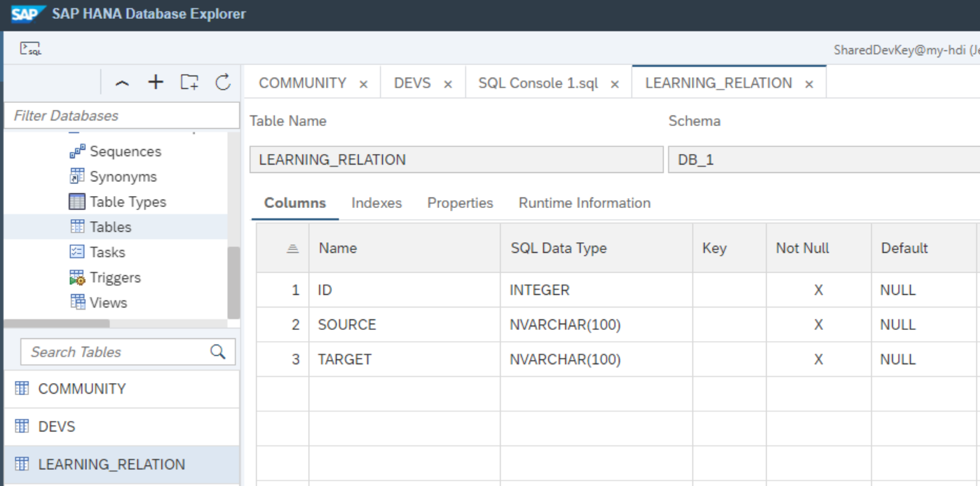The image size is (980, 486).
Task: Open the Indexes sub-tab
Action: [x=376, y=203]
